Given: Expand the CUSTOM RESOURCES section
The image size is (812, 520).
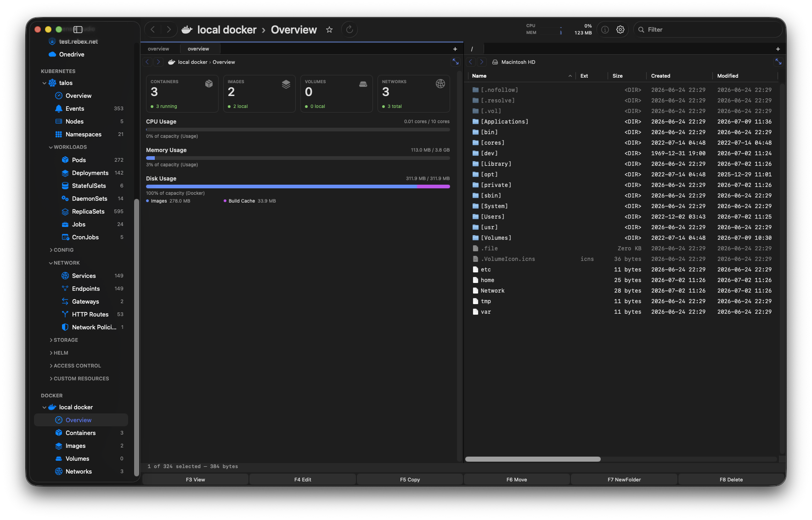Looking at the screenshot, I should pos(51,379).
